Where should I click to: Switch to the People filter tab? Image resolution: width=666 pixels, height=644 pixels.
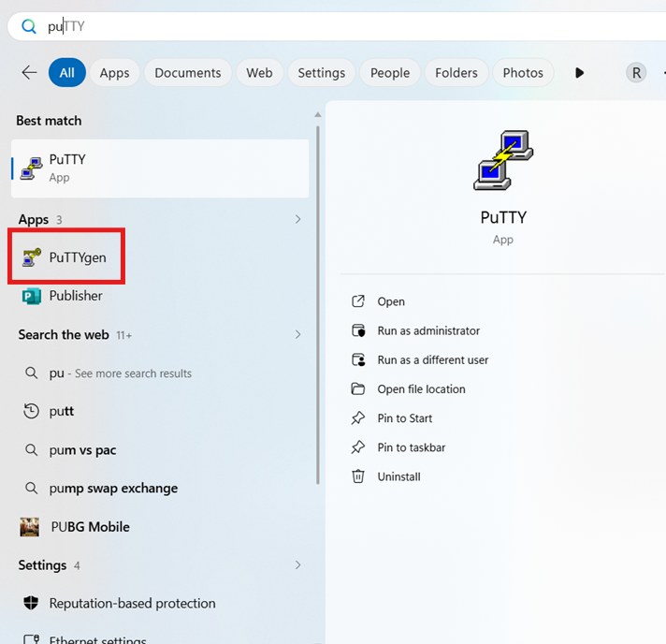tap(390, 73)
